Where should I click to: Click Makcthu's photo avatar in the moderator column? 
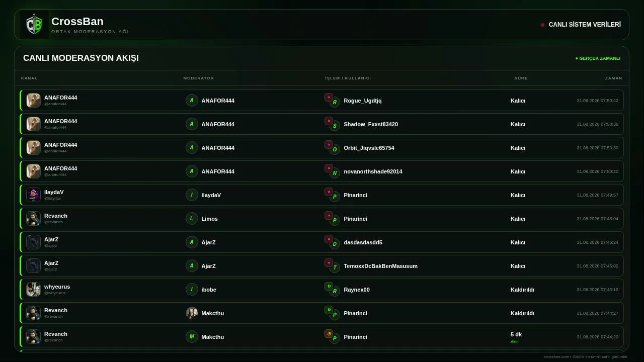pos(192,313)
